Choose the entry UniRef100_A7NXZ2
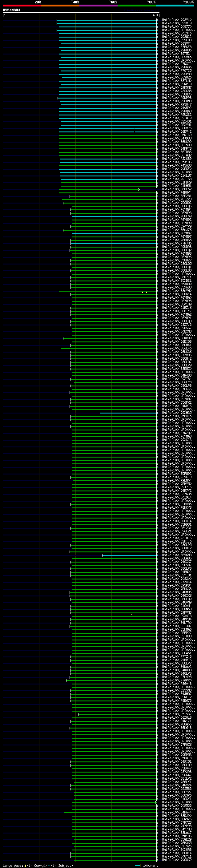Viewport: 197px width, 868px height. [x=176, y=64]
